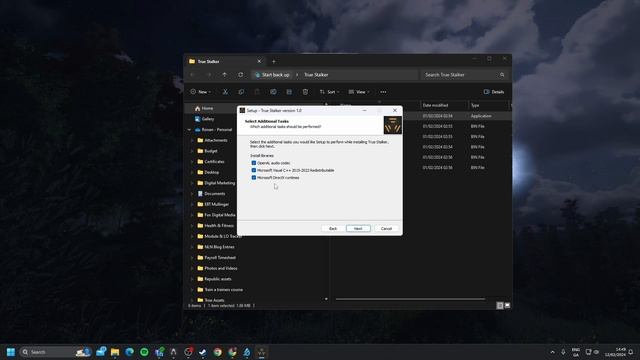Expand the Budget folder node
The height and width of the screenshot is (360, 640).
(x=192, y=151)
